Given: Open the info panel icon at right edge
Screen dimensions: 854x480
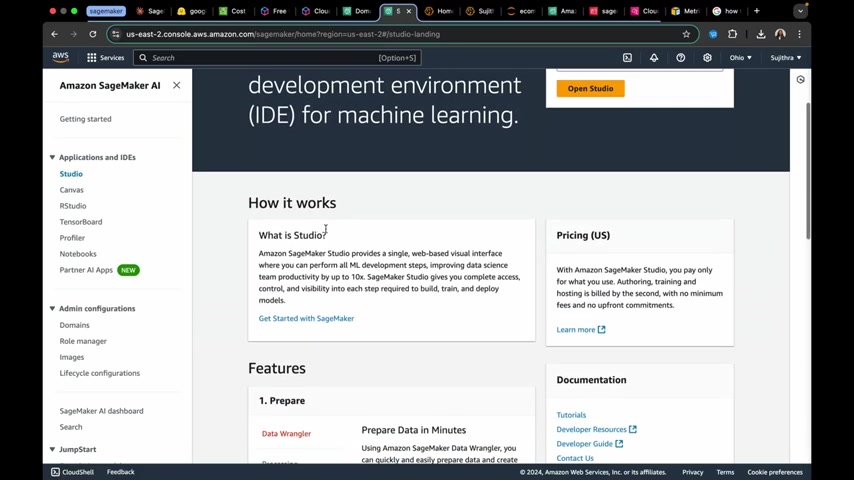Looking at the screenshot, I should click(800, 80).
